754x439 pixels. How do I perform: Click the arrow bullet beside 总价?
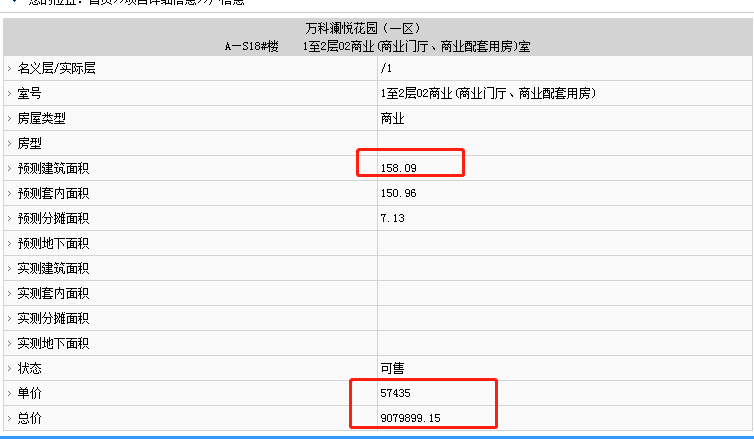pos(9,419)
